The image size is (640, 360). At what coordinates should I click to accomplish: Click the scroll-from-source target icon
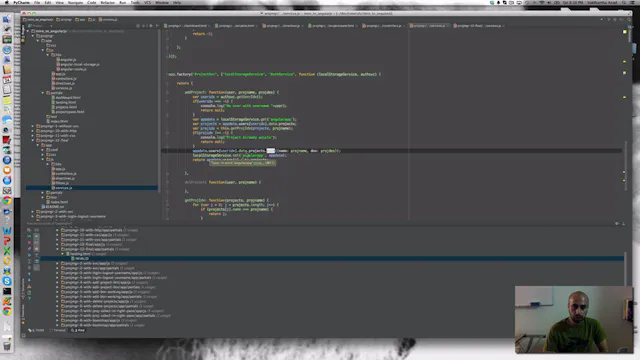pyautogui.click(x=138, y=26)
